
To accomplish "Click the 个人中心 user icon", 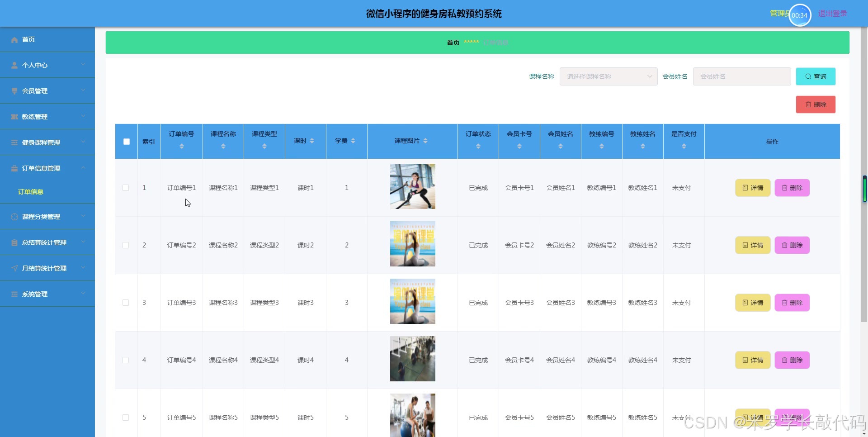I will (14, 66).
